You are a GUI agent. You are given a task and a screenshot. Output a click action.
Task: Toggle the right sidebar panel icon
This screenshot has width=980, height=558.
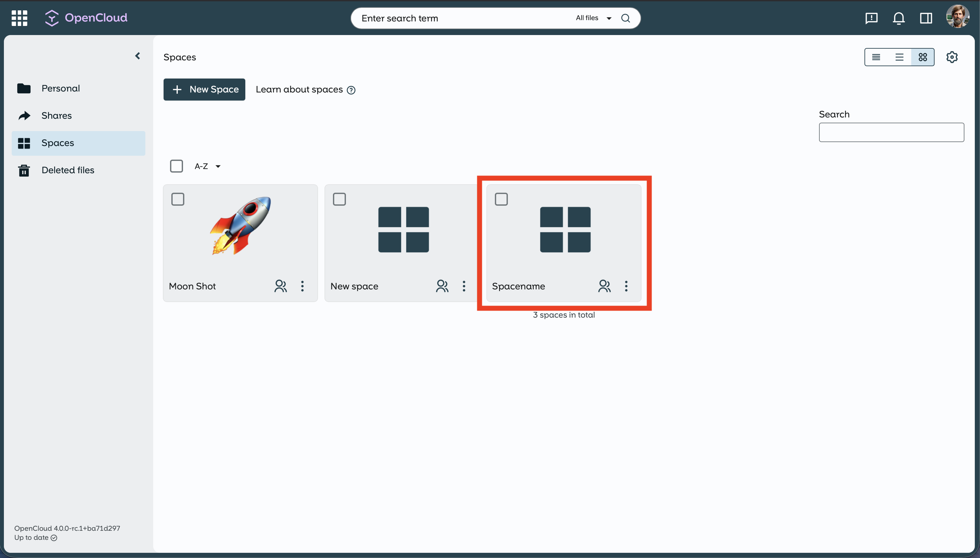tap(926, 18)
